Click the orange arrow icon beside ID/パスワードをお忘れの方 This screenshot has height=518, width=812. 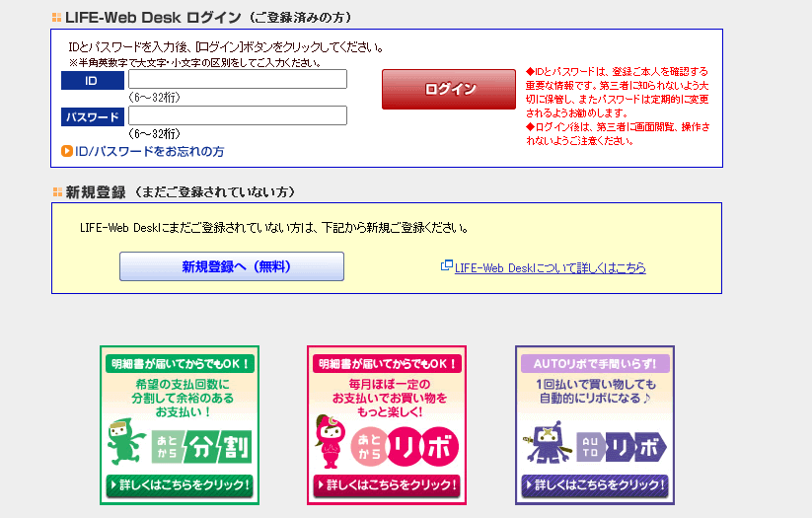pyautogui.click(x=67, y=151)
